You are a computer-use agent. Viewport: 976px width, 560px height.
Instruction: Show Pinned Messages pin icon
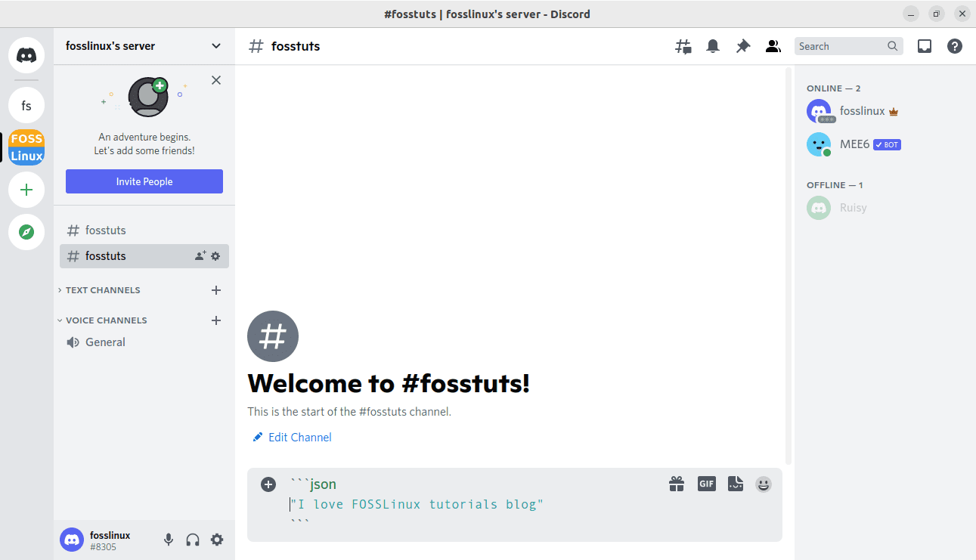point(743,46)
